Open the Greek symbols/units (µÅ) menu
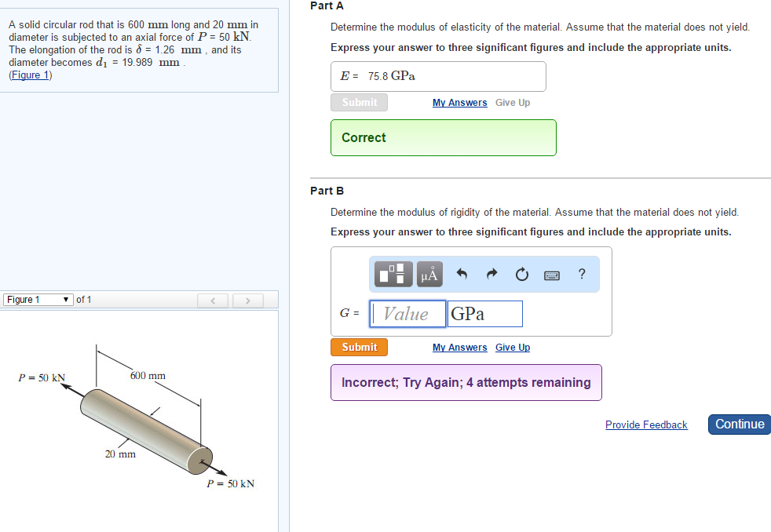The height and width of the screenshot is (532, 771). (429, 274)
